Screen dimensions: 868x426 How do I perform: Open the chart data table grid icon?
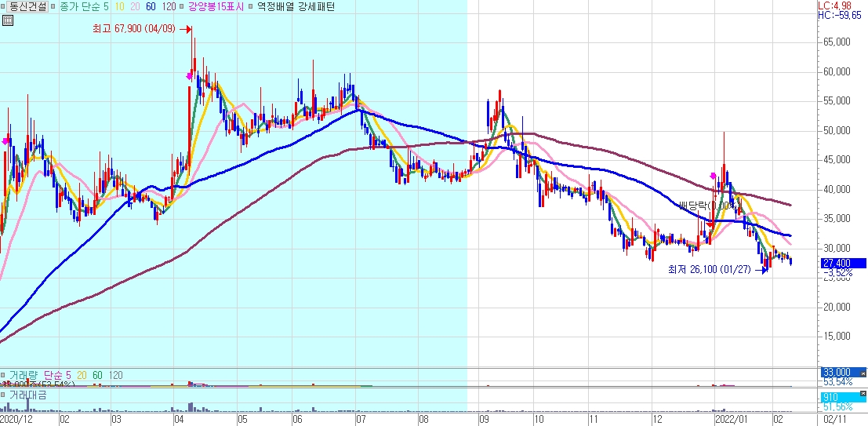point(7,20)
